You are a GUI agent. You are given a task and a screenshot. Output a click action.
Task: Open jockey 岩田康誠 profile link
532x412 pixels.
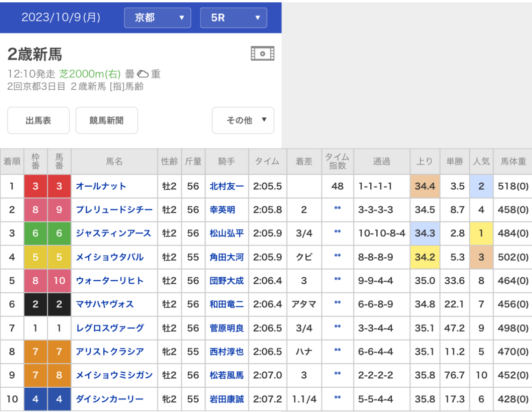(227, 399)
